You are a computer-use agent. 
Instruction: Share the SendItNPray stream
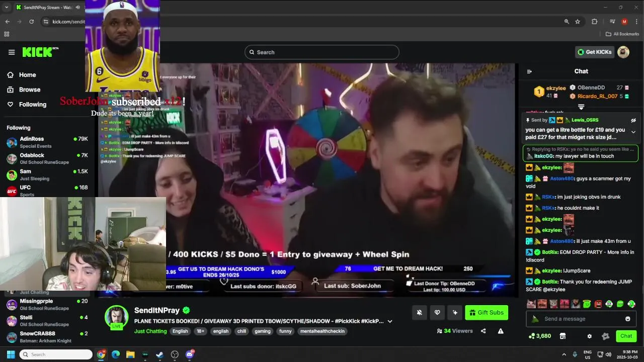click(484, 331)
